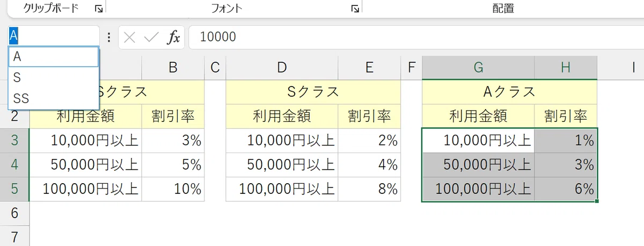Click 10,000円以上 cell in column G
644x246 pixels.
coord(478,141)
